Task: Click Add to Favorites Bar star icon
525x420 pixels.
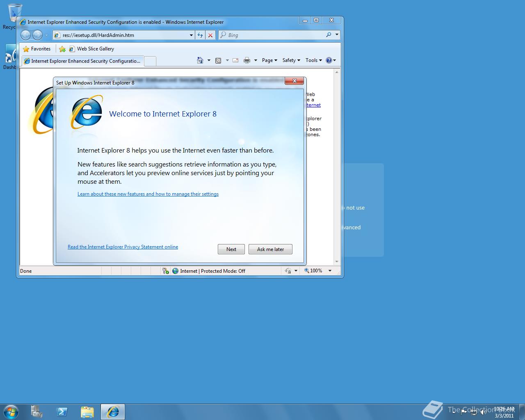Action: pos(62,49)
